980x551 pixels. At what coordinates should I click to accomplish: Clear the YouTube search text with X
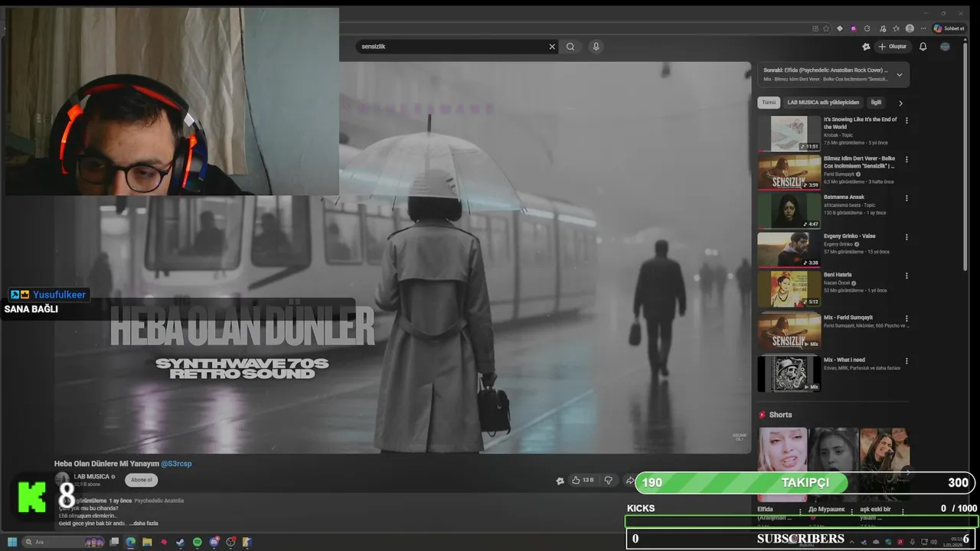coord(552,47)
